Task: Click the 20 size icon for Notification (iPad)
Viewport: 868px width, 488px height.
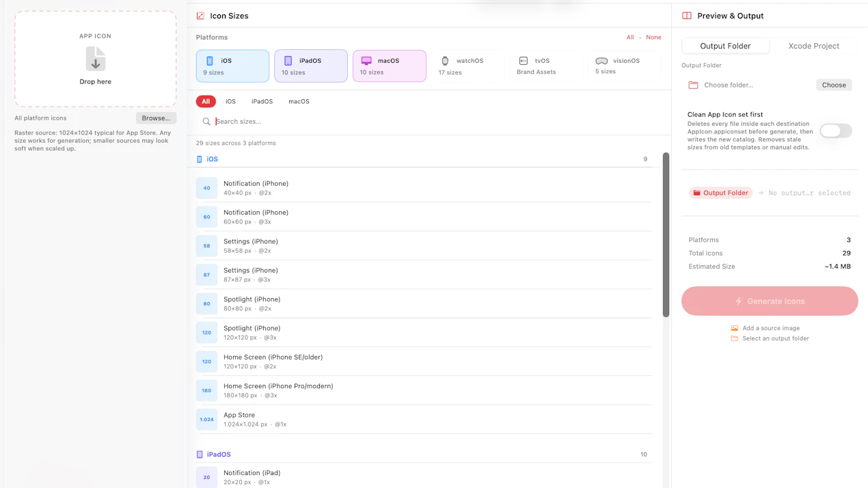Action: click(206, 477)
